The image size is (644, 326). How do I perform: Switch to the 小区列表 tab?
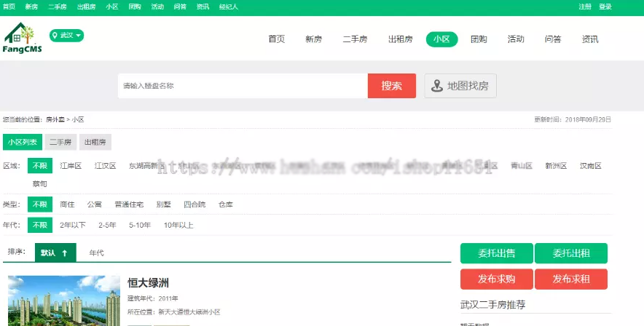tap(23, 142)
